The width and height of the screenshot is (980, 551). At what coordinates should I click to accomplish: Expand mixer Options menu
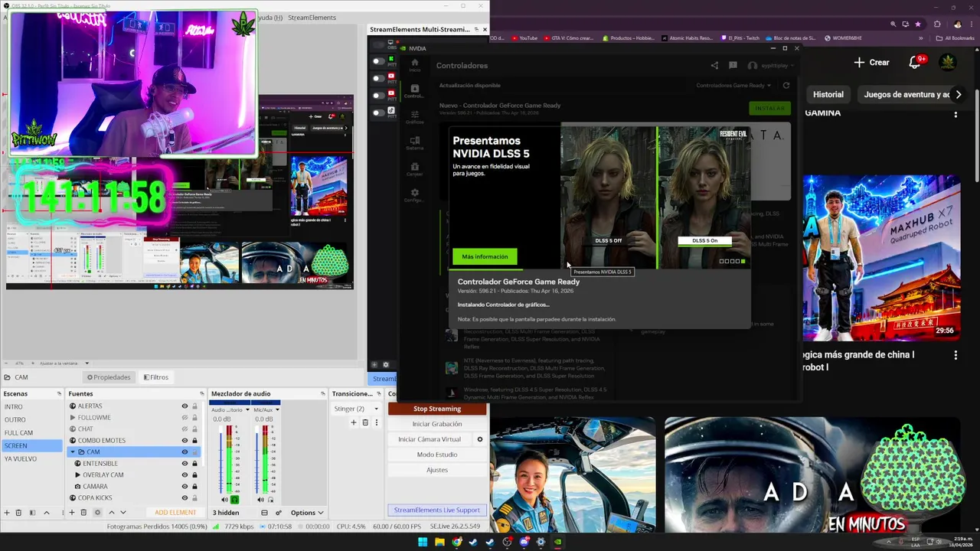[x=307, y=513]
